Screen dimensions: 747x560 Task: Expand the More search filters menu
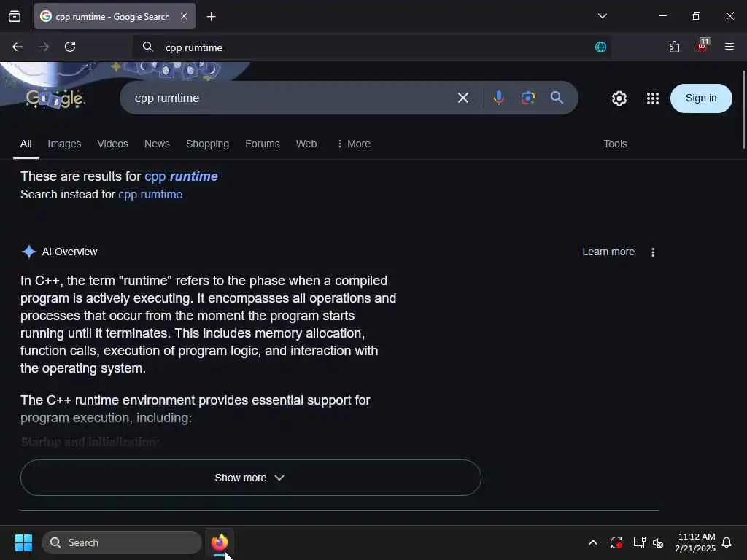pos(354,144)
